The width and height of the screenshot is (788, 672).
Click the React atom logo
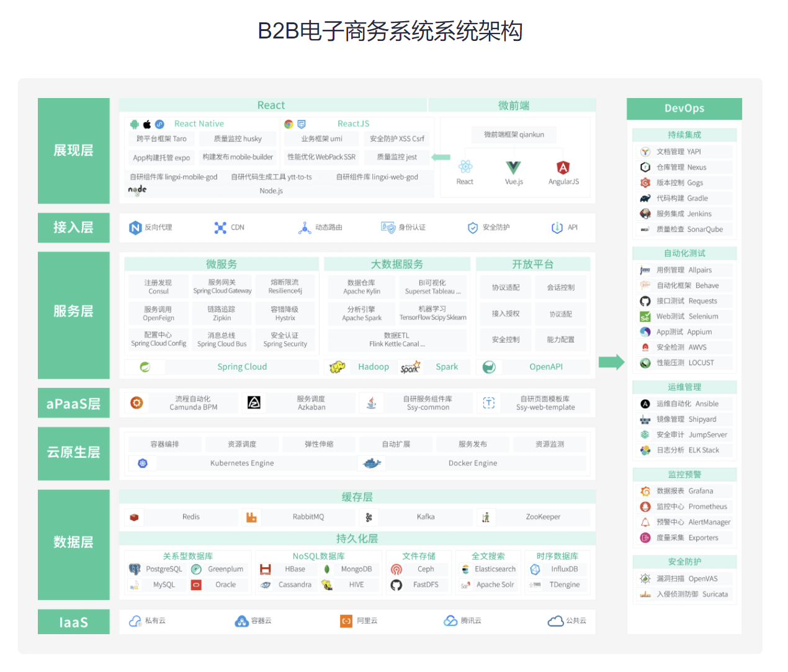point(465,166)
